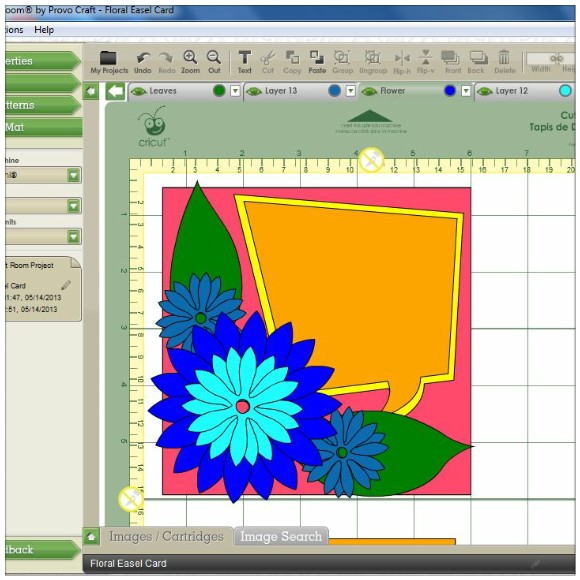The width and height of the screenshot is (580, 580).
Task: Group the selected objects
Action: tap(342, 62)
